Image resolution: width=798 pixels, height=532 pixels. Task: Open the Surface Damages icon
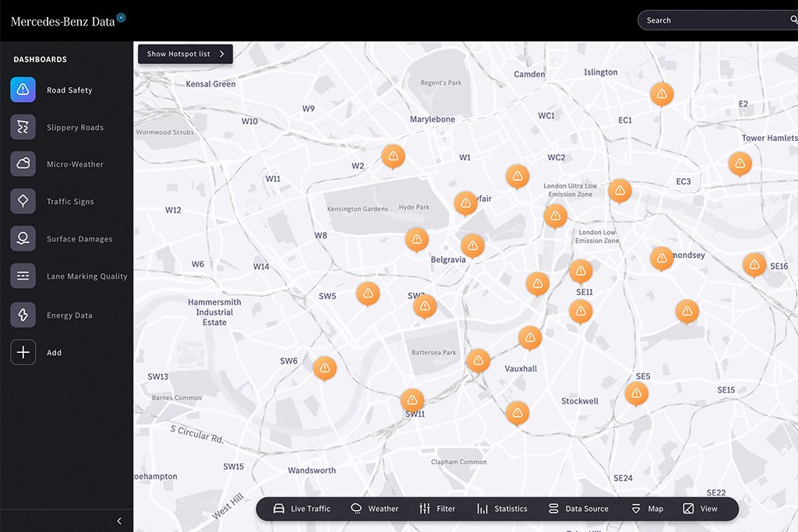click(23, 238)
